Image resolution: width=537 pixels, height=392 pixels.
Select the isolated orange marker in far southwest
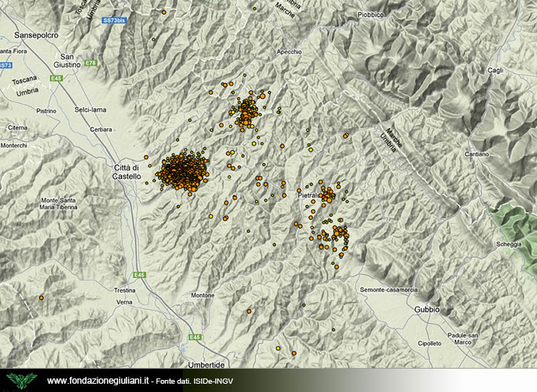click(41, 297)
